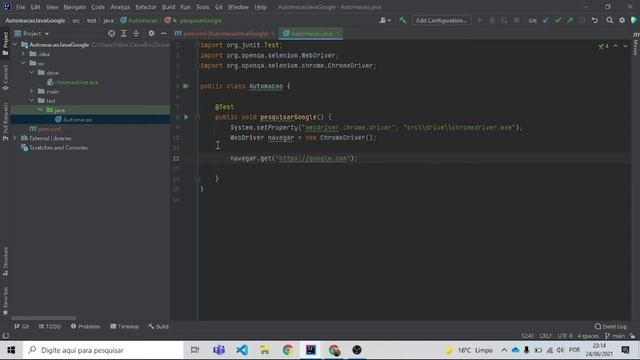Collapse the src folder
640x360 pixels.
(x=23, y=63)
